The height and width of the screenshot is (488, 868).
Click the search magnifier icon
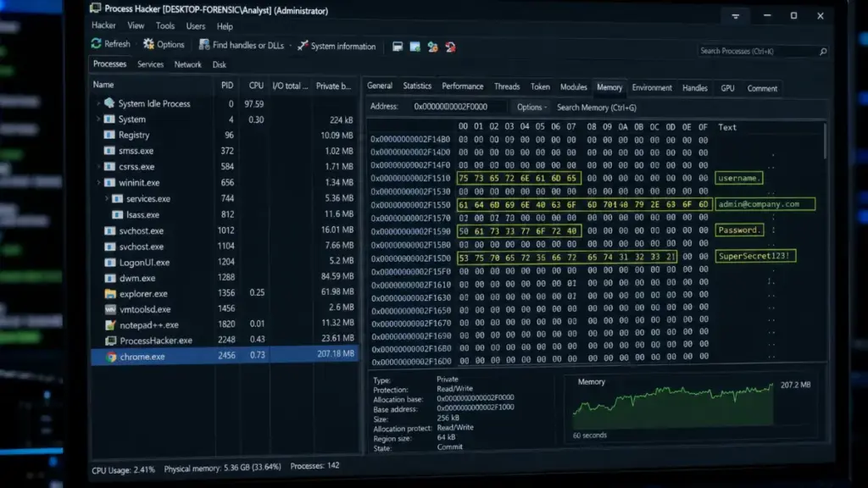click(x=823, y=52)
